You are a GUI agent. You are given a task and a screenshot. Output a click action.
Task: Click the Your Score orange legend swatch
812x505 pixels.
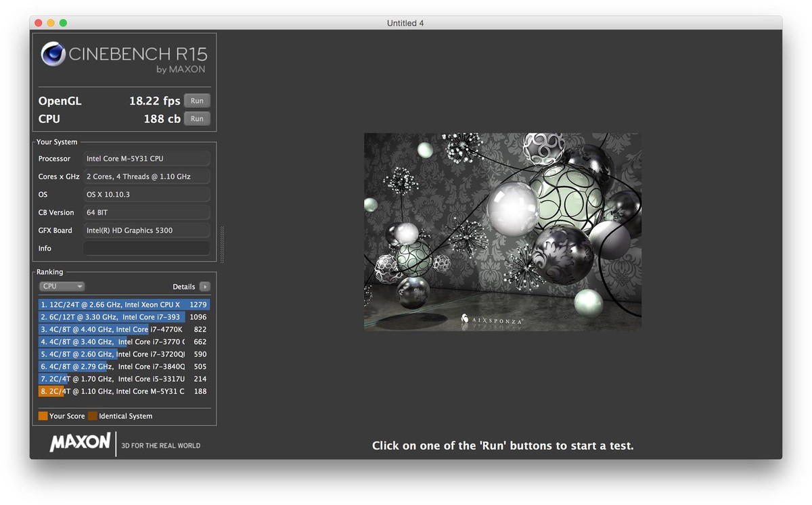pyautogui.click(x=43, y=416)
